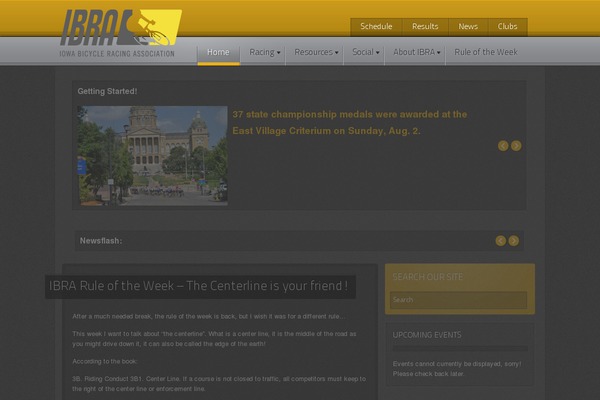This screenshot has height=400, width=600.
Task: Expand the Racing dropdown menu
Action: (264, 52)
